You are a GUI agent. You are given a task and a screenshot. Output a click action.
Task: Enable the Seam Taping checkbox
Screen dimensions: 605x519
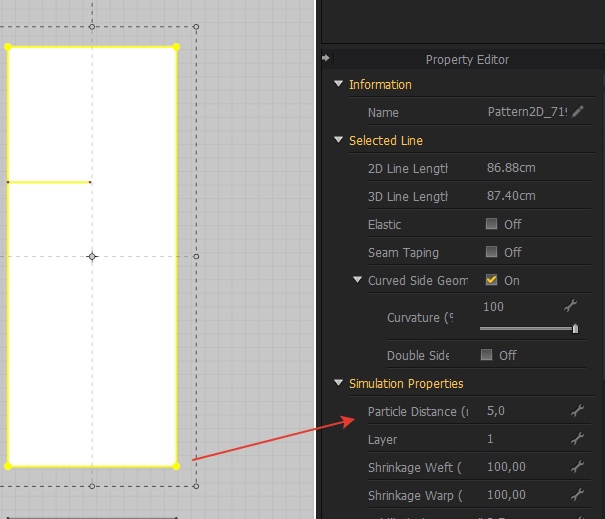tap(491, 252)
